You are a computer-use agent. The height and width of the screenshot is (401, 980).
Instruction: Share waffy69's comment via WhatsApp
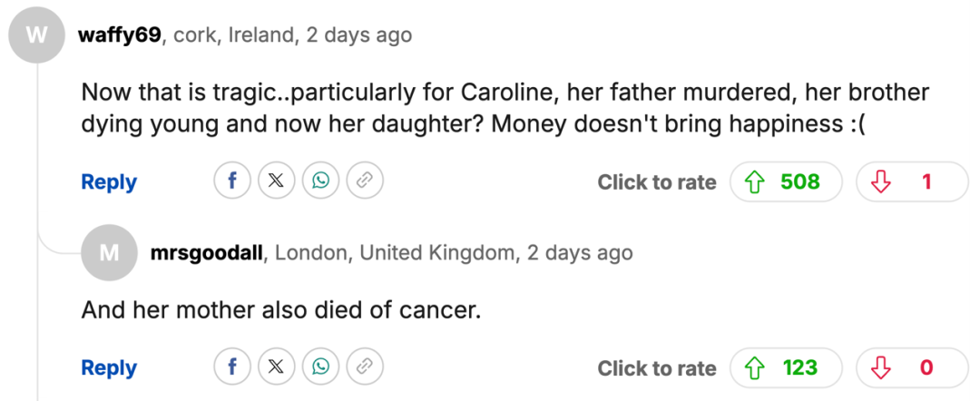coord(320,181)
